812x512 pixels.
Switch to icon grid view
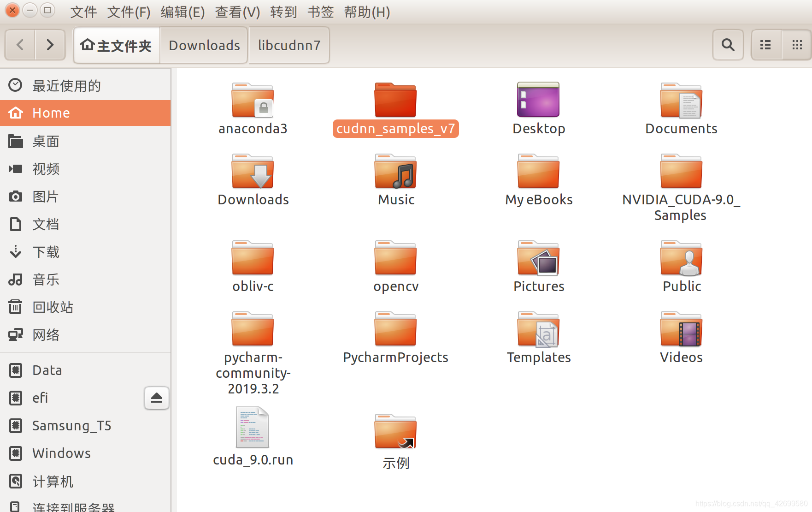[797, 45]
